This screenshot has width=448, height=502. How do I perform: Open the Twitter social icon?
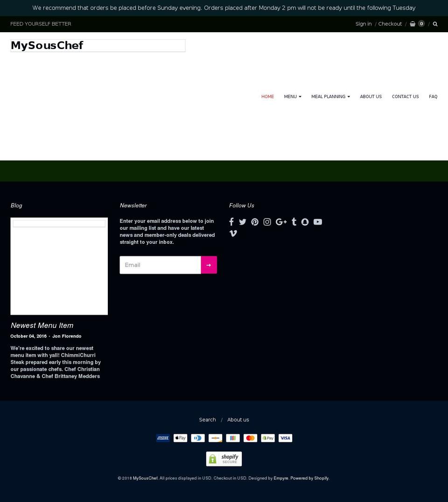click(243, 222)
